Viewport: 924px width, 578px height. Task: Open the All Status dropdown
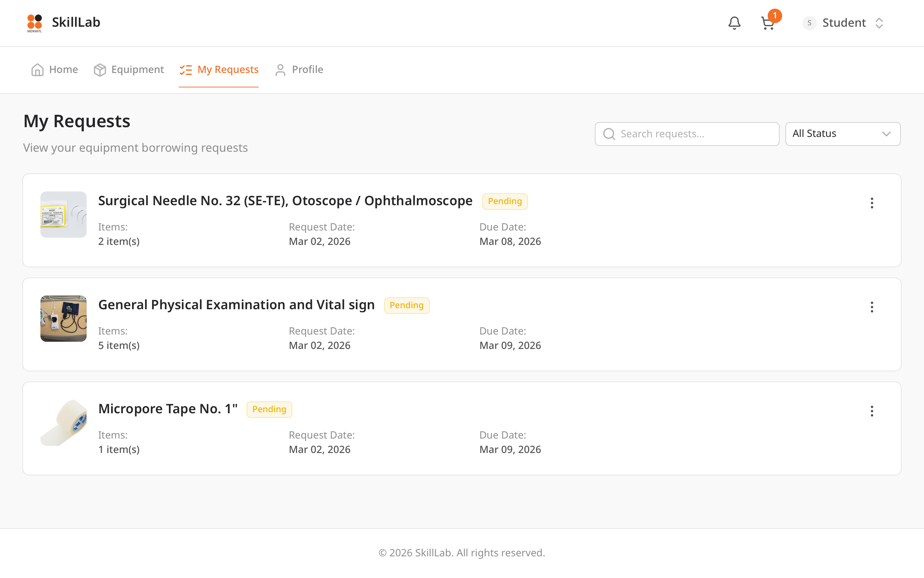[x=843, y=134]
